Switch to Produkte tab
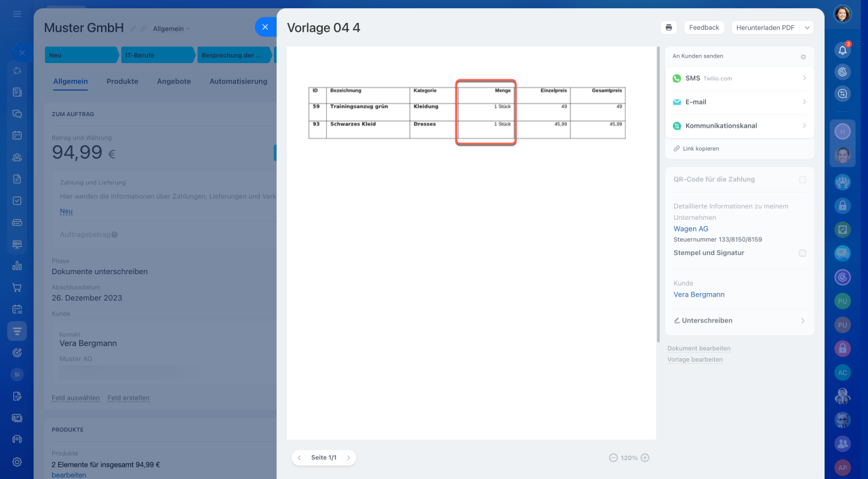The height and width of the screenshot is (479, 868). [122, 81]
